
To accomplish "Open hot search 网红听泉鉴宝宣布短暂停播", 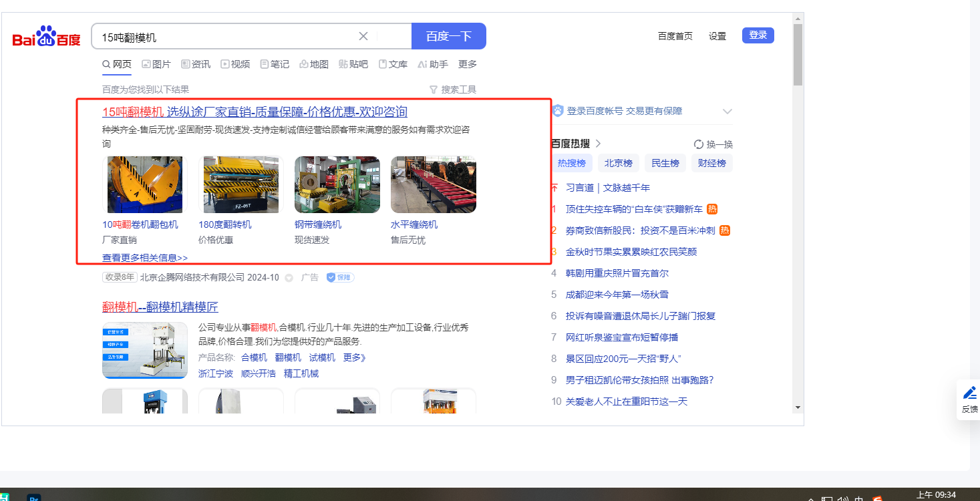I will coord(622,337).
